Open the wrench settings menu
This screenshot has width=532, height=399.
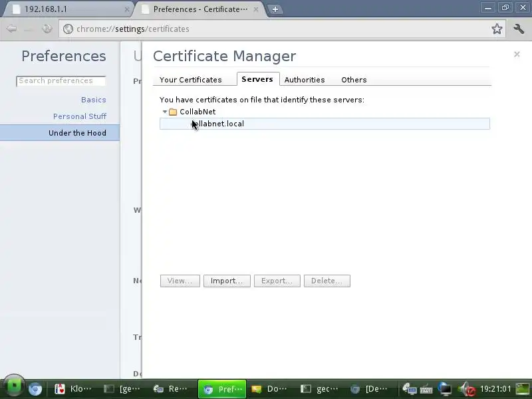tap(519, 29)
